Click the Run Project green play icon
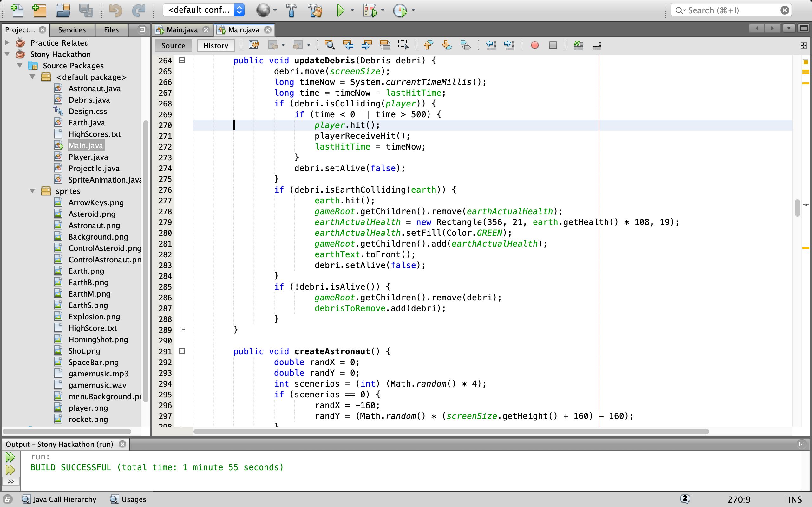Viewport: 812px width, 507px height. 340,10
